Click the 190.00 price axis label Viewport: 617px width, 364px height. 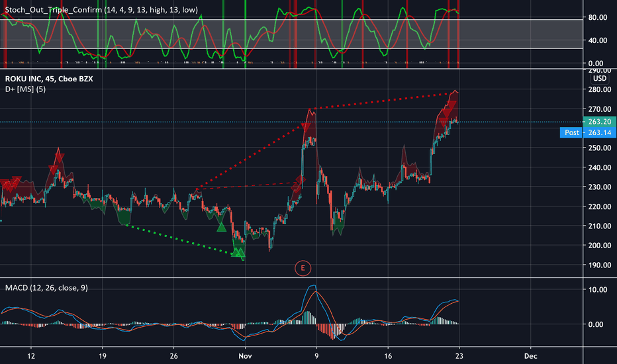coord(600,265)
